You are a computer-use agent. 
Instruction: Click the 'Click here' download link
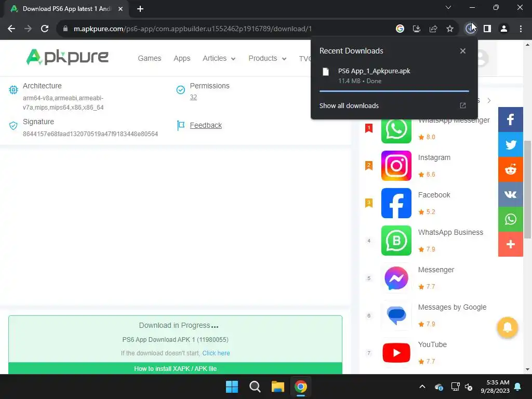tap(216, 353)
